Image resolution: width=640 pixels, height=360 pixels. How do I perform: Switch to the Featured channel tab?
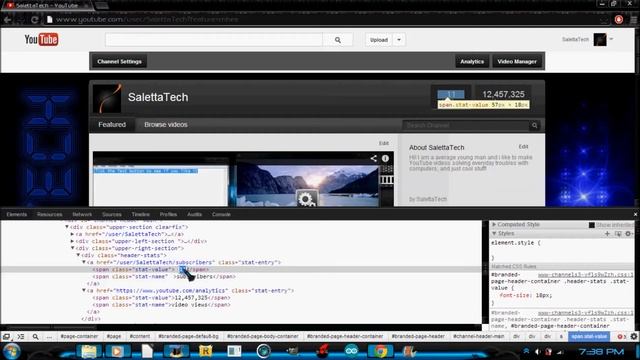pyautogui.click(x=112, y=125)
